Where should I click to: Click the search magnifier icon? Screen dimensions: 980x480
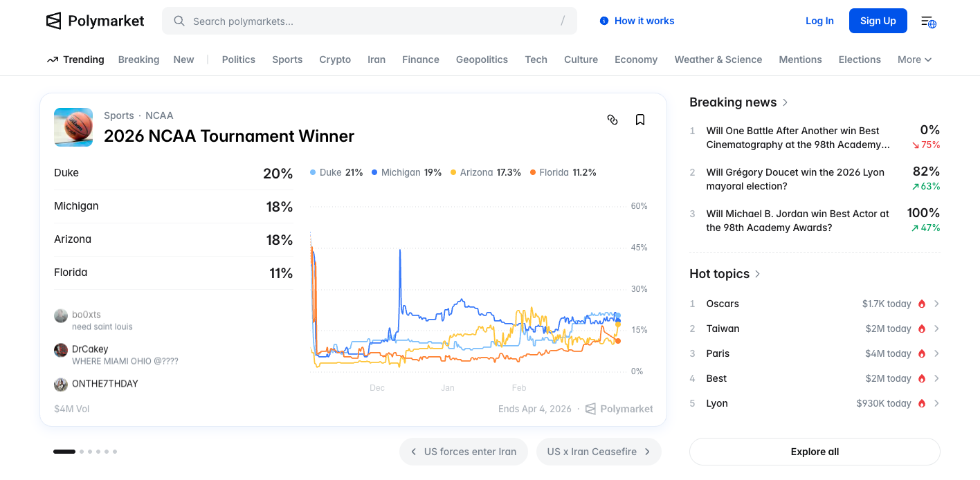pos(179,21)
